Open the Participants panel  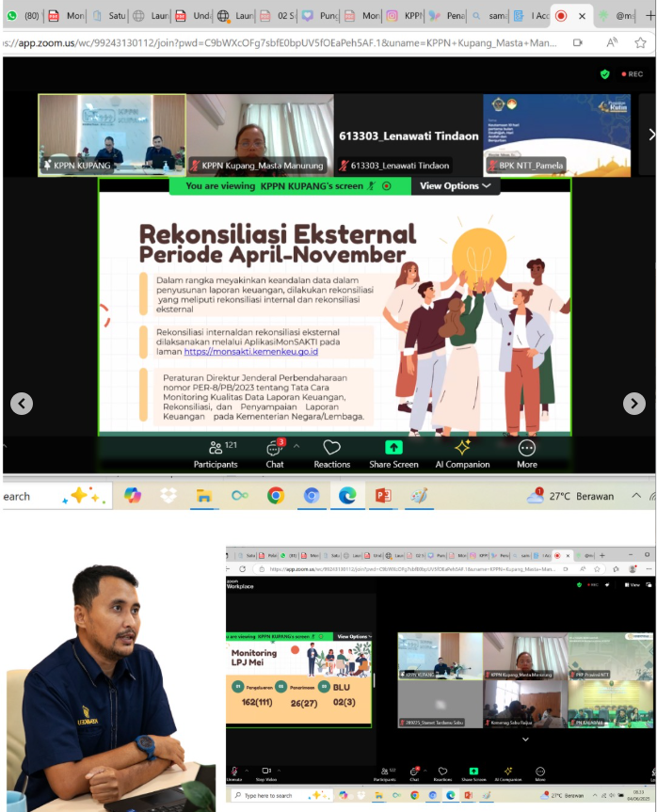pos(216,453)
